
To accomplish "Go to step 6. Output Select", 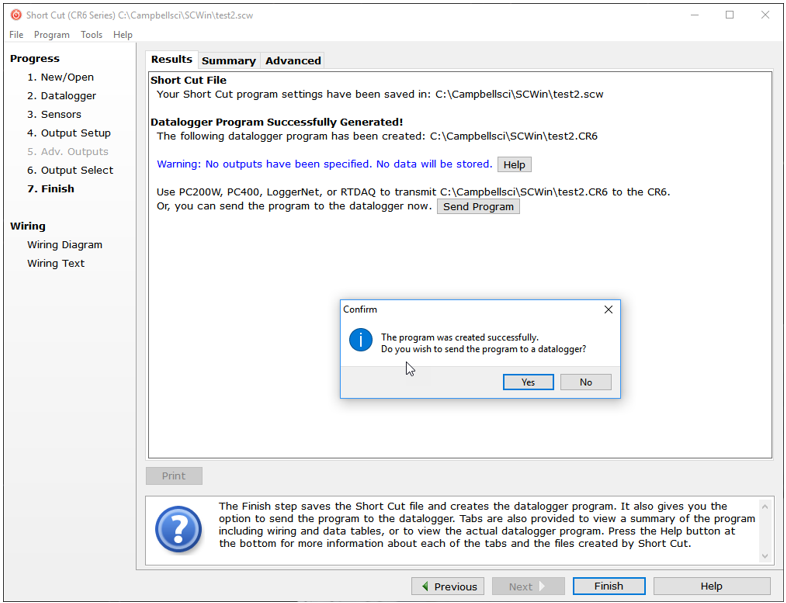I will point(70,170).
